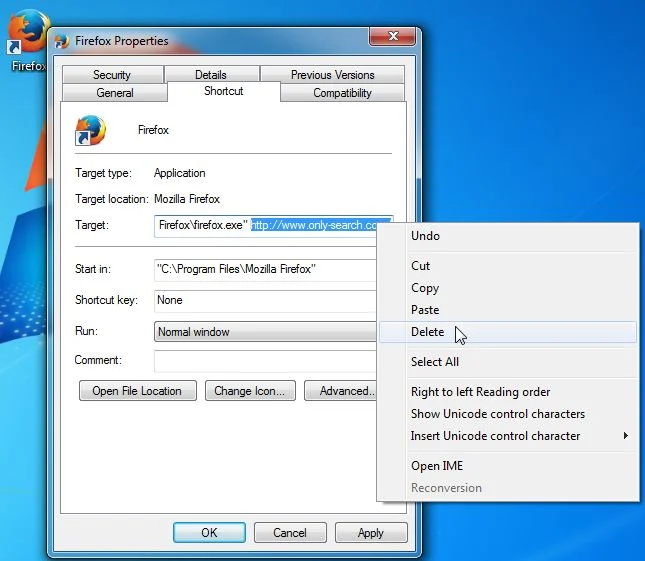Image resolution: width=645 pixels, height=561 pixels.
Task: Click the Open File Location button
Action: tap(137, 391)
